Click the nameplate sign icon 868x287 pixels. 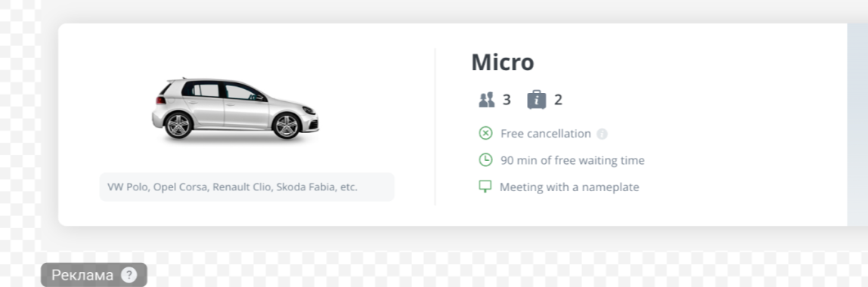point(485,187)
